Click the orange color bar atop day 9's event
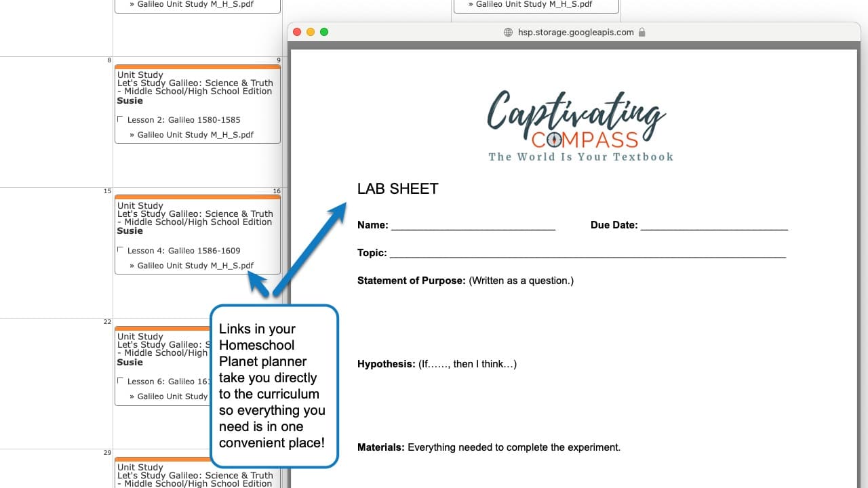The image size is (868, 488). click(x=197, y=67)
